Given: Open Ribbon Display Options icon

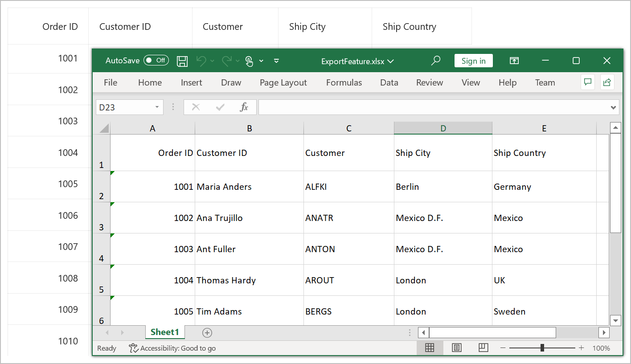Looking at the screenshot, I should [x=514, y=61].
